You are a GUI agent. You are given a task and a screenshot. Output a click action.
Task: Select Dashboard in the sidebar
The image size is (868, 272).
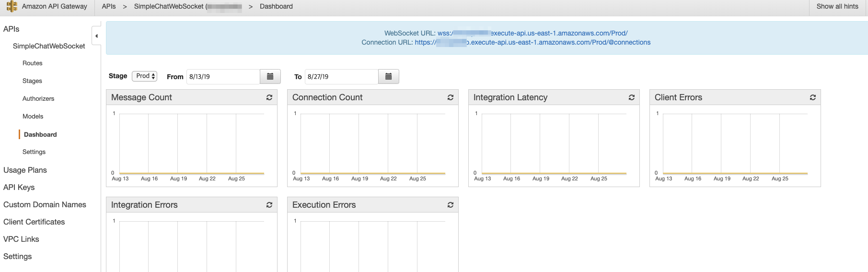40,135
